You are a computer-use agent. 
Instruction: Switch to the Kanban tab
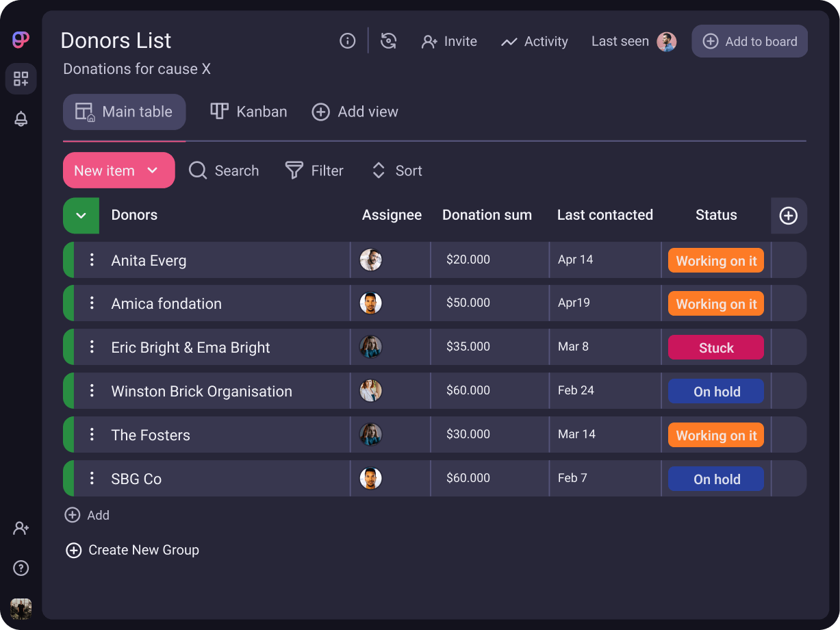point(248,111)
